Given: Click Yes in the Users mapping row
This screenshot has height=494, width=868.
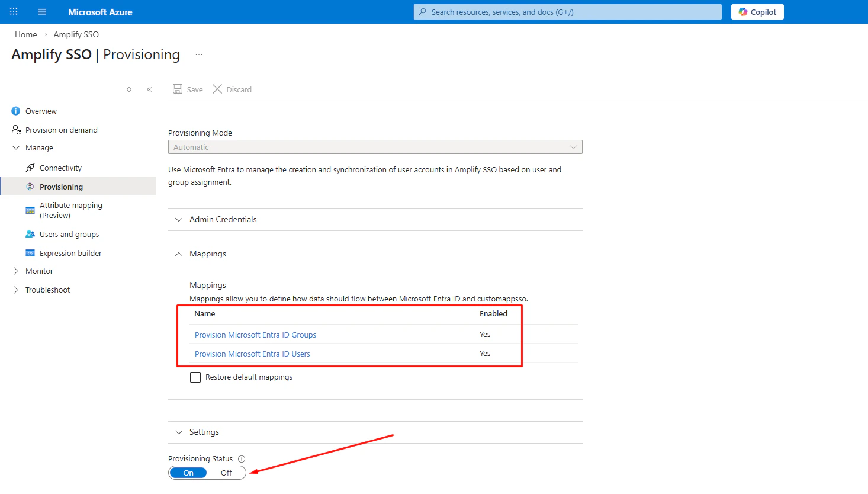Looking at the screenshot, I should [485, 354].
